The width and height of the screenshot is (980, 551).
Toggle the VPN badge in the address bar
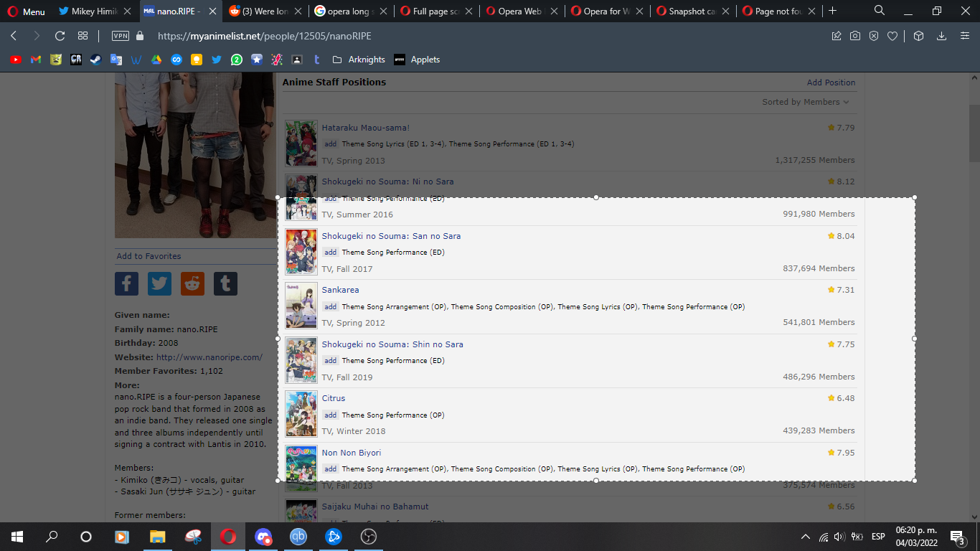coord(121,36)
